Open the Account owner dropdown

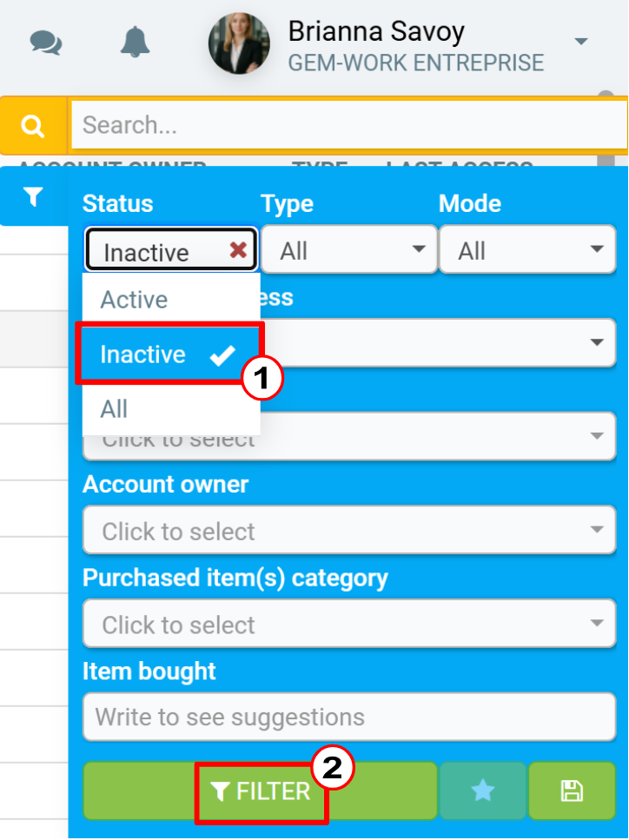(x=349, y=531)
